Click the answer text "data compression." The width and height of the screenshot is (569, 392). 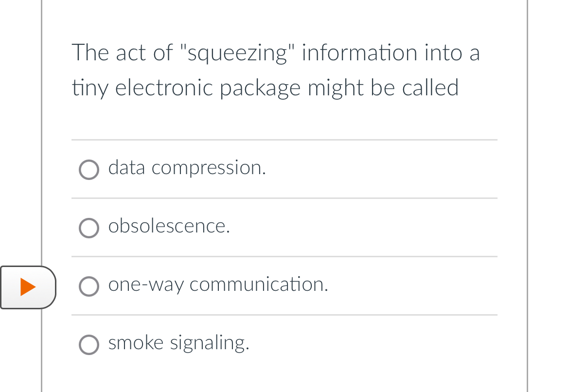(187, 168)
